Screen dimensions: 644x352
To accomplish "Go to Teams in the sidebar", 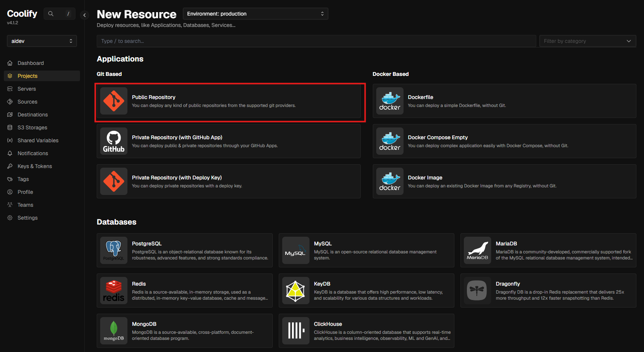I will pos(42,205).
